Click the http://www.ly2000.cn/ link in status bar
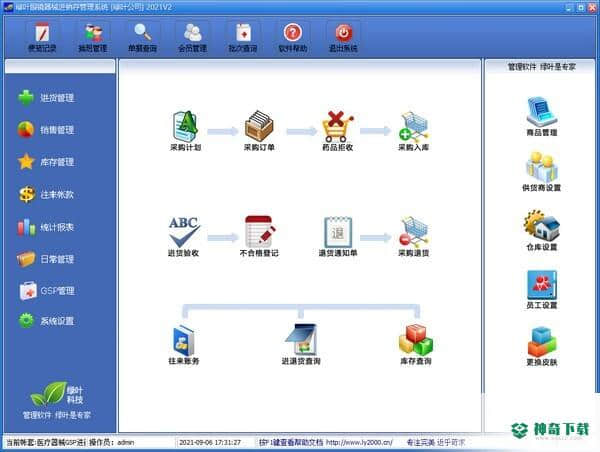Screen dimensions: 600x452 click(359, 442)
